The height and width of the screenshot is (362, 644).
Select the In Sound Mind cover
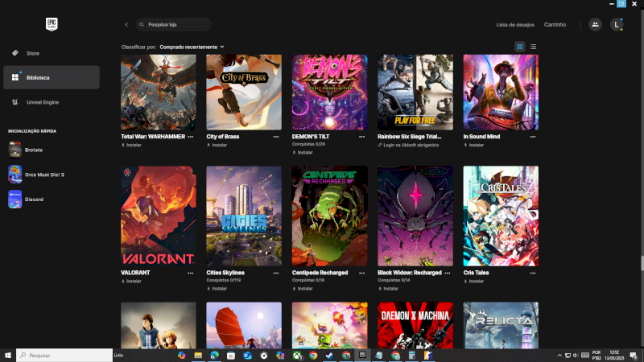(x=501, y=93)
